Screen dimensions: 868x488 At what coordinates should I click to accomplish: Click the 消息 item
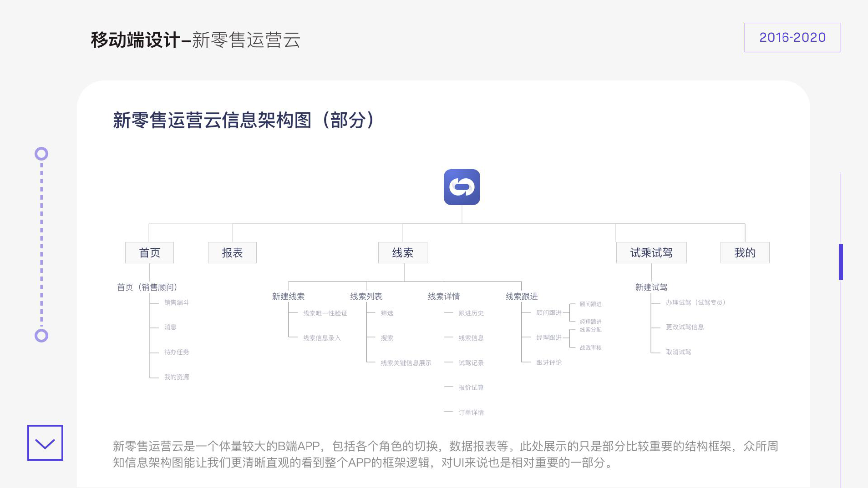[x=170, y=327]
